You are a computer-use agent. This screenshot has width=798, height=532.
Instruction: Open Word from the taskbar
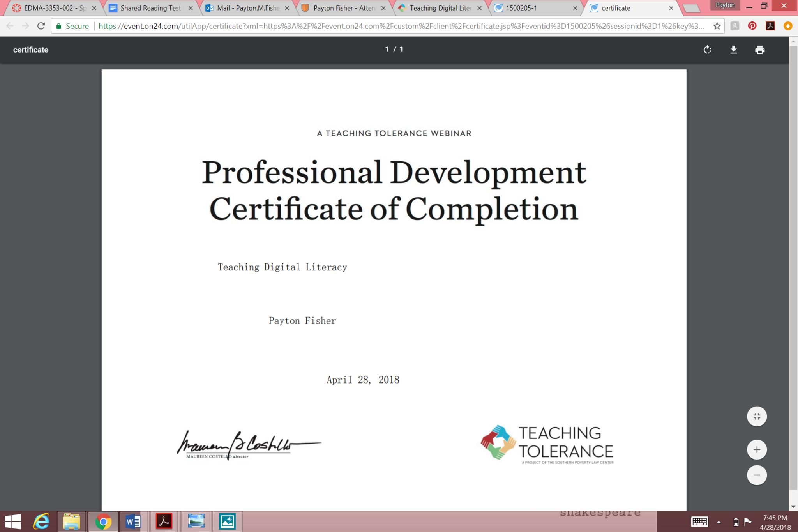point(133,521)
